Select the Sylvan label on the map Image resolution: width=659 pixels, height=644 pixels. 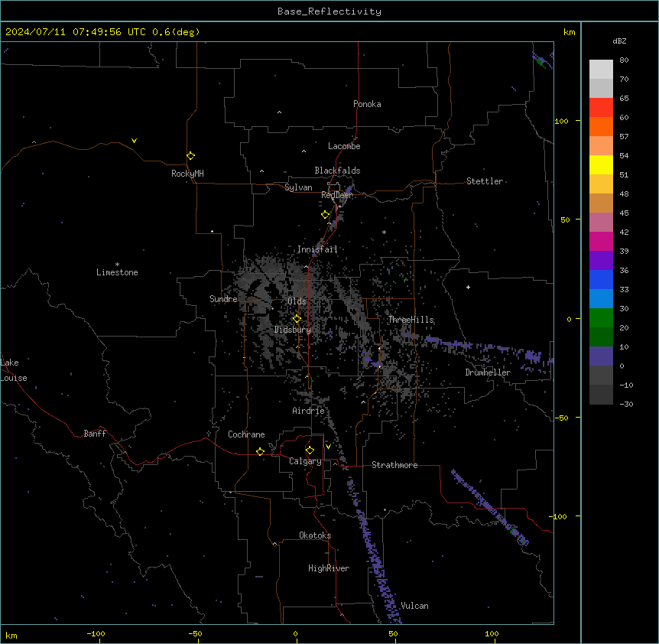click(x=298, y=187)
